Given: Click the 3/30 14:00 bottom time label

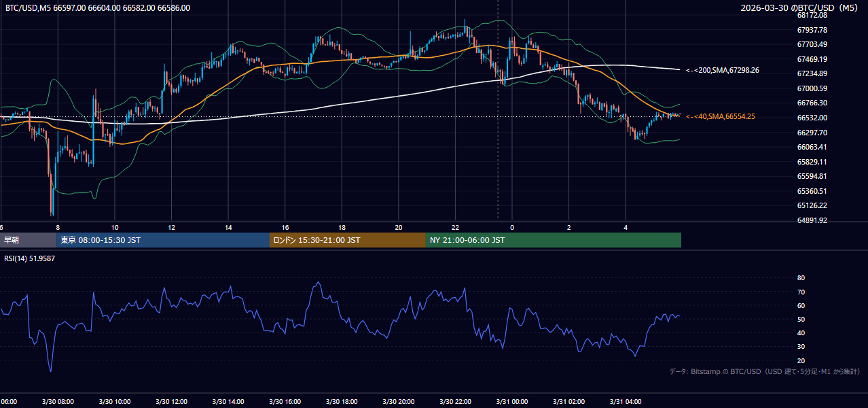Looking at the screenshot, I should 228,402.
